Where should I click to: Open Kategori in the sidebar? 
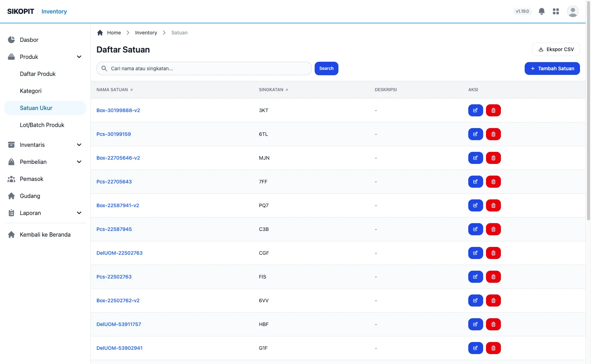pos(45,91)
